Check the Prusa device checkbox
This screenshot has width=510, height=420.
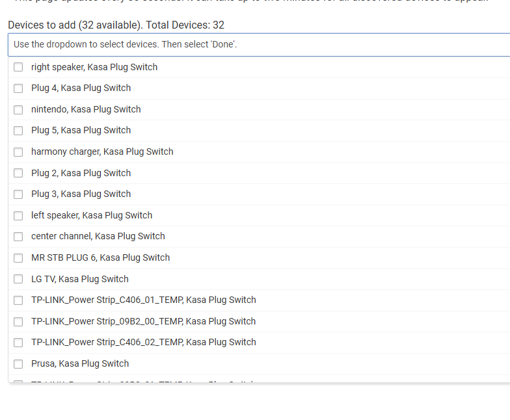[x=18, y=364]
